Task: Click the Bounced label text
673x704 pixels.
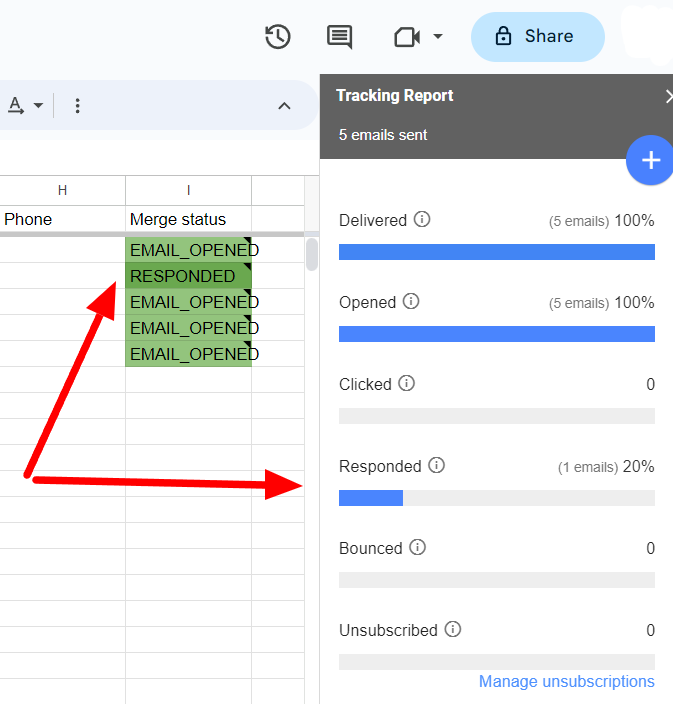Action: coord(370,548)
